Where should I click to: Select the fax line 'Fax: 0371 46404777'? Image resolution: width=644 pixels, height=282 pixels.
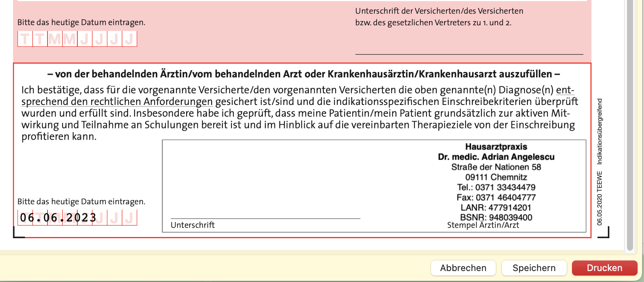(496, 197)
